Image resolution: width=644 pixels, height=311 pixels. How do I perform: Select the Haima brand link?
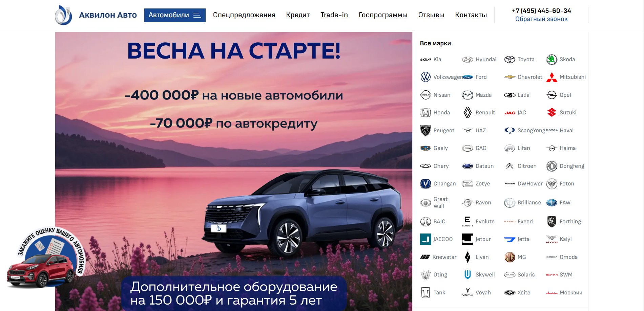point(561,148)
